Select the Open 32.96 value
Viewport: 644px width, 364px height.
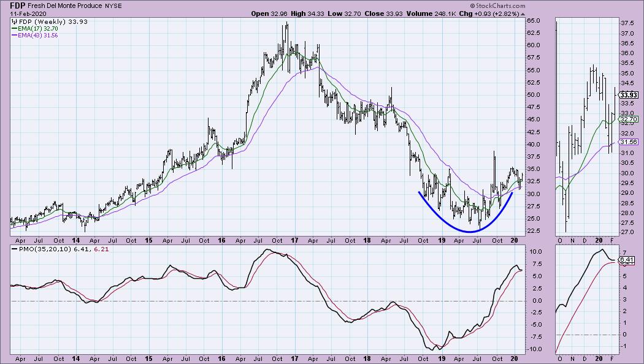(269, 13)
